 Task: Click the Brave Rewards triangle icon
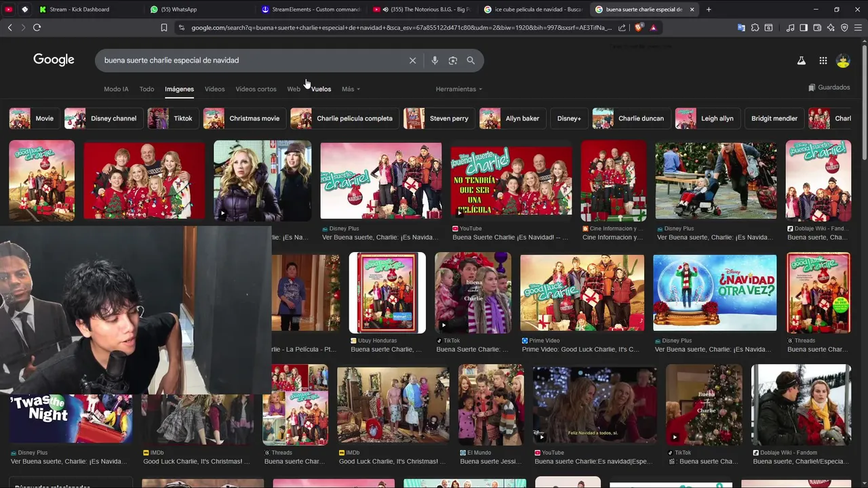pos(653,28)
